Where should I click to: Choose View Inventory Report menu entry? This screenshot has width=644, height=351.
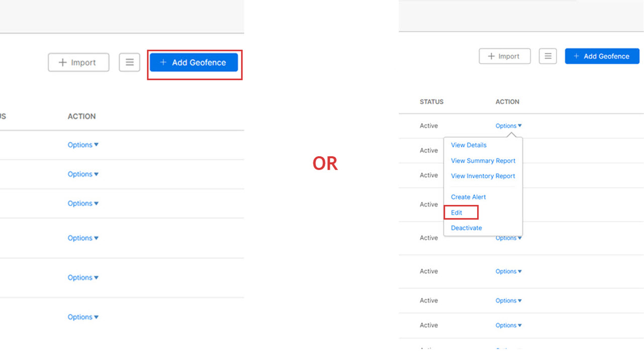click(x=483, y=176)
